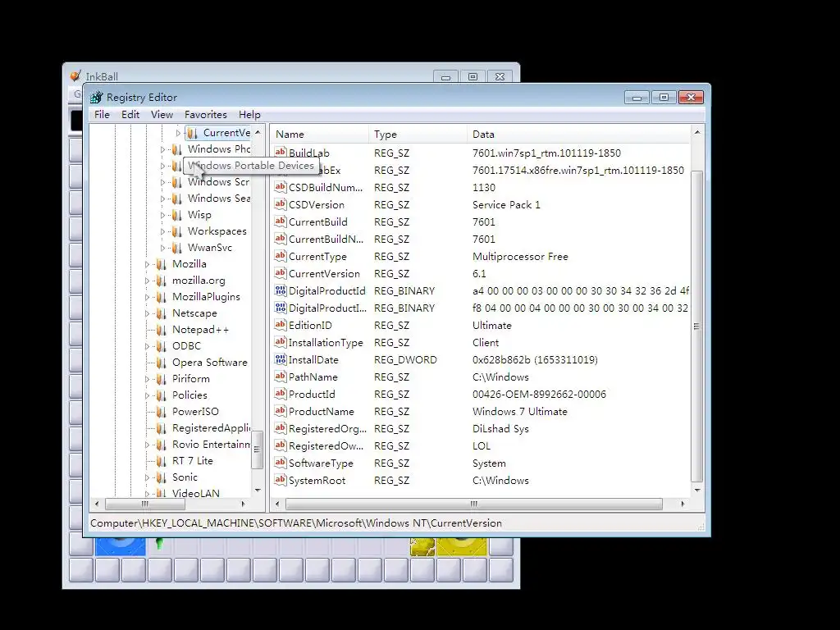
Task: Click the values pane vertical scrollbar thumb
Action: 697,326
